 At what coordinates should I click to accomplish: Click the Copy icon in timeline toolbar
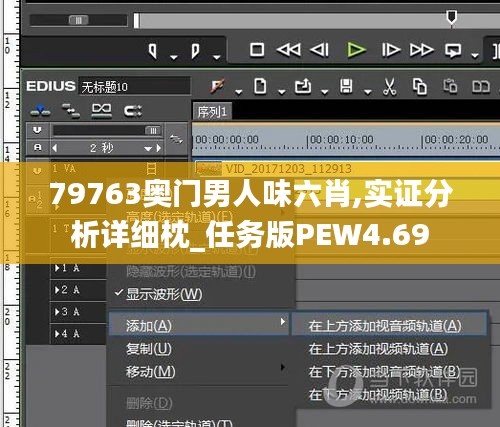point(420,86)
